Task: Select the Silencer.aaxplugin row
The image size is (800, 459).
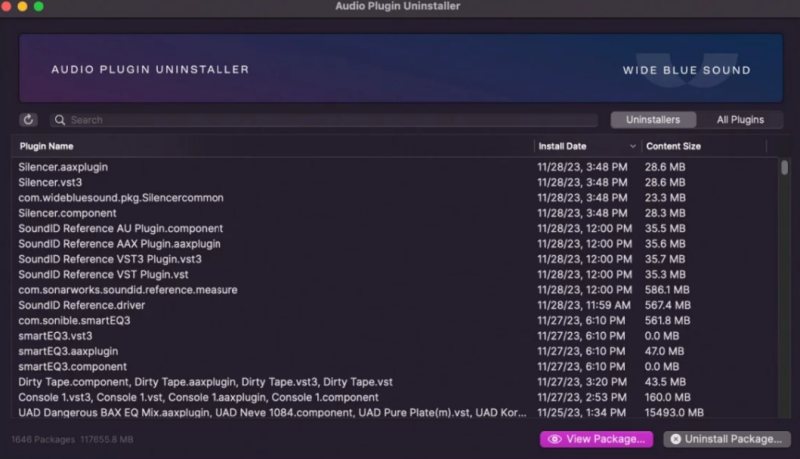Action: (395, 167)
